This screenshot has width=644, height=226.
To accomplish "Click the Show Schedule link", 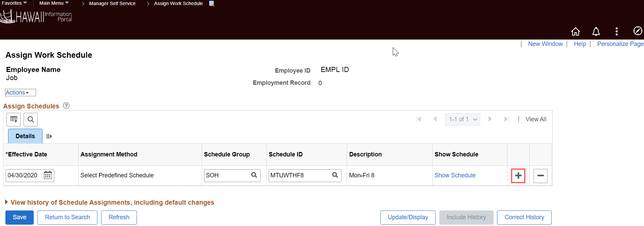I will [455, 175].
